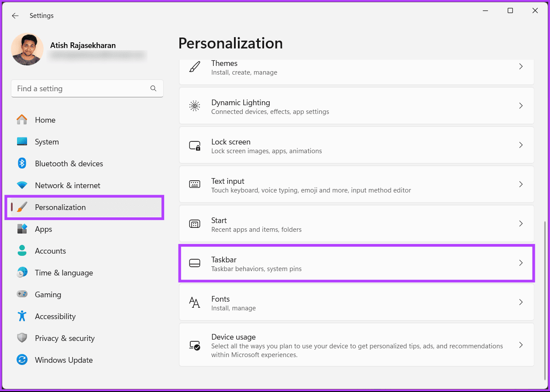This screenshot has width=550, height=392.
Task: Click the magnifier icon in the search box
Action: tap(153, 88)
